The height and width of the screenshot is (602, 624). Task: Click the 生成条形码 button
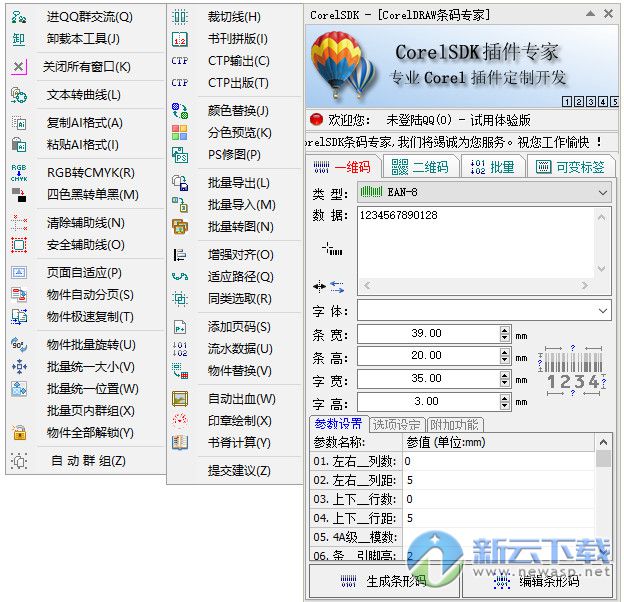pyautogui.click(x=384, y=581)
